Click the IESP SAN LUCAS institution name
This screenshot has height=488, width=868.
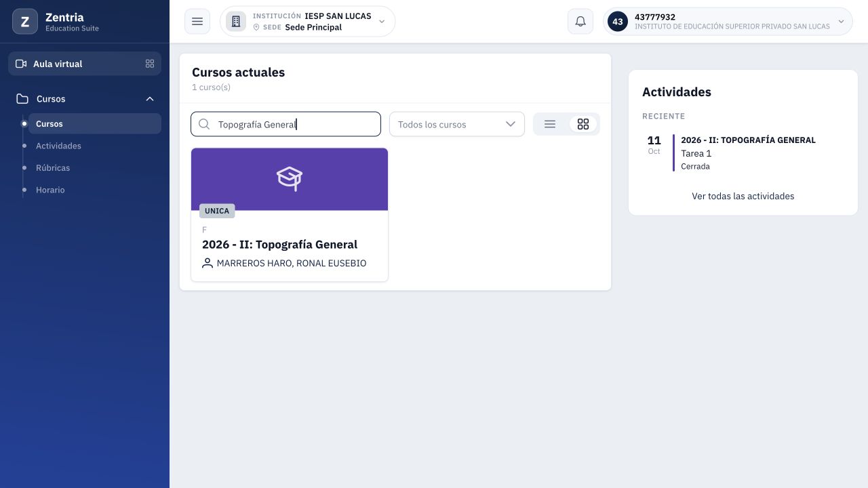[338, 16]
